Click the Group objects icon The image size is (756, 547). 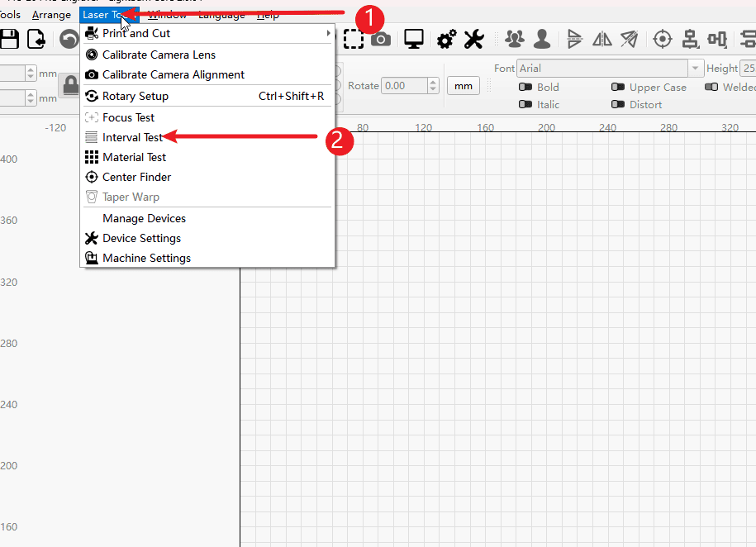click(x=515, y=39)
